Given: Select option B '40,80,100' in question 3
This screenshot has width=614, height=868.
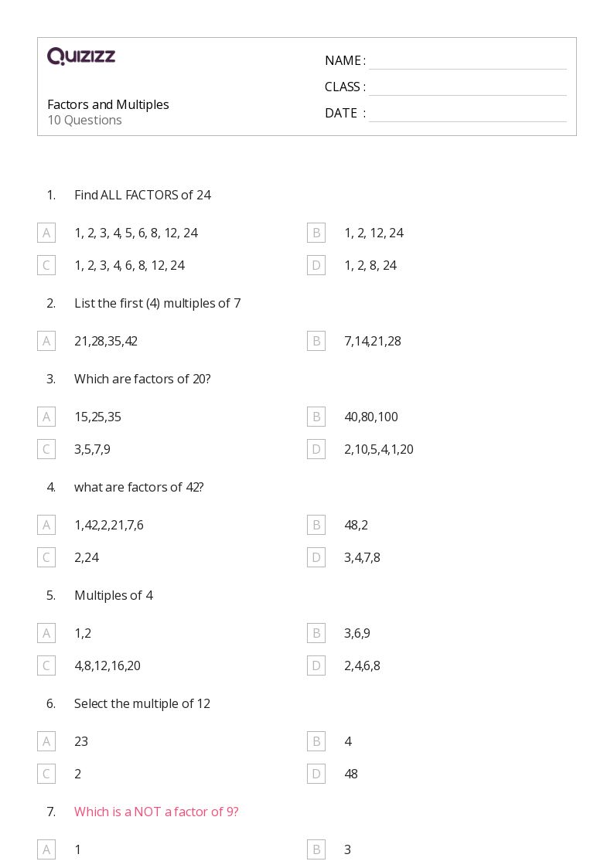Looking at the screenshot, I should [316, 417].
